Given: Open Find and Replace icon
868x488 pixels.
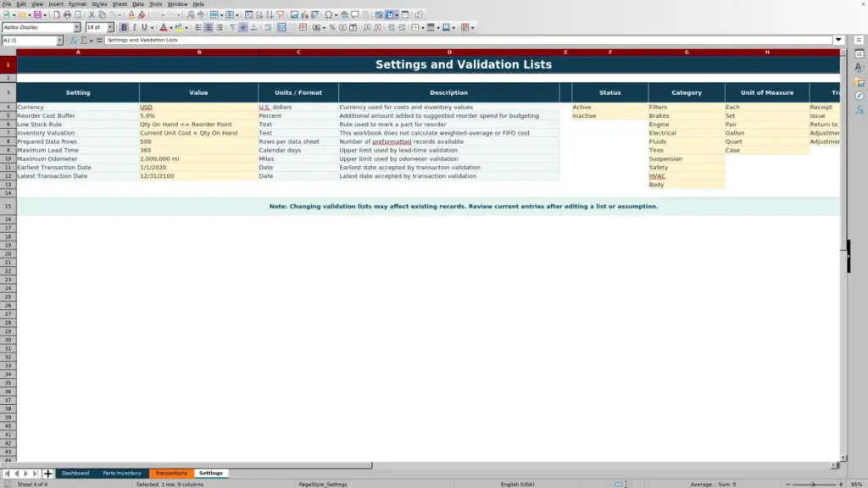Looking at the screenshot, I should (x=191, y=14).
